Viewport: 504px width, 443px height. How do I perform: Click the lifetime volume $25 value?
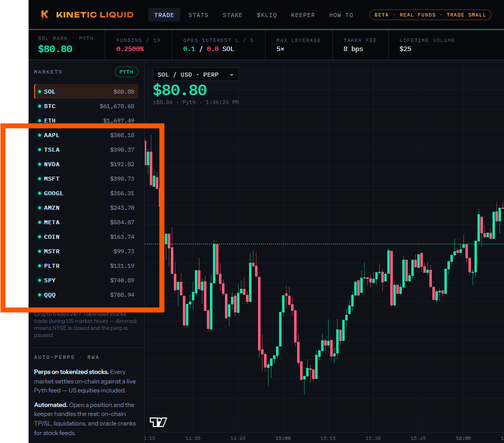pyautogui.click(x=405, y=49)
